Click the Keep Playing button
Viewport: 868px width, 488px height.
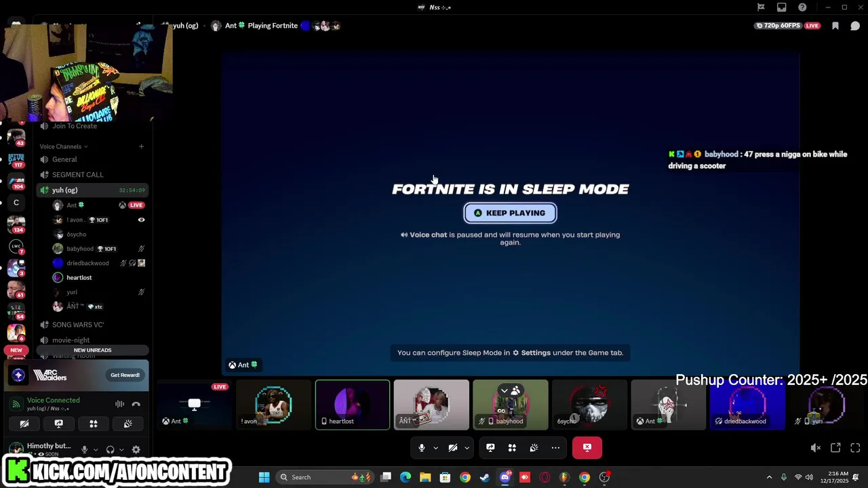coord(510,213)
